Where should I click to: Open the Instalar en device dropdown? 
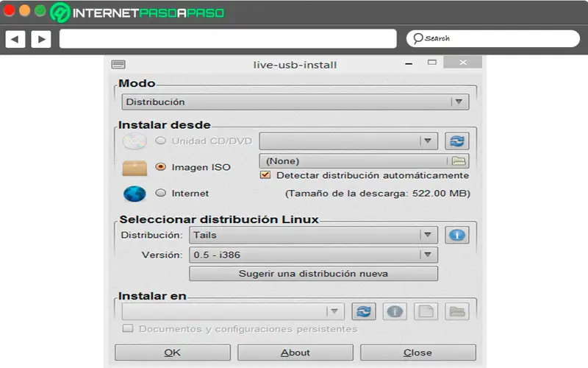tap(233, 311)
